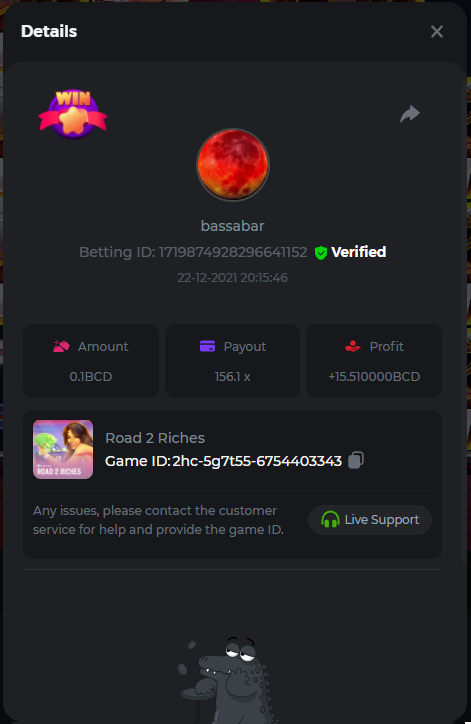Image resolution: width=471 pixels, height=724 pixels.
Task: Copy the Game ID using copy icon
Action: [x=356, y=460]
